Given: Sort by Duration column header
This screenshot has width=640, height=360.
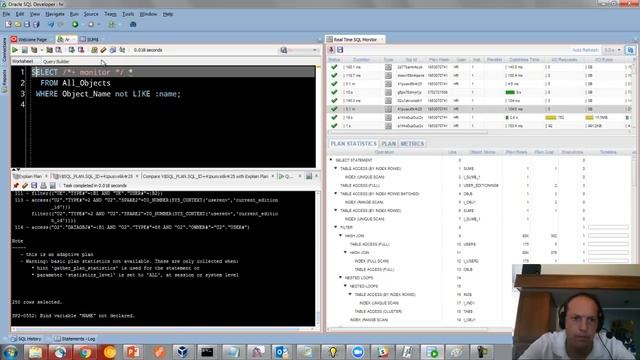Looking at the screenshot, I should (361, 60).
